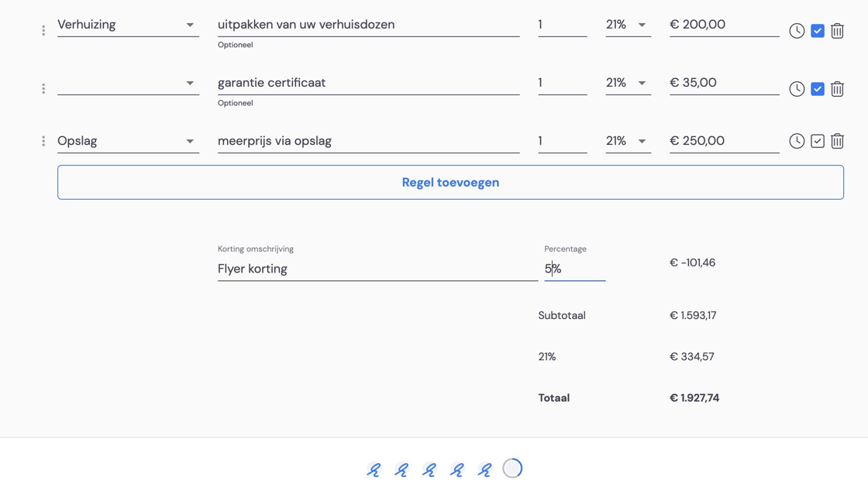
Task: Click the empty circle after the signature icons
Action: [512, 468]
